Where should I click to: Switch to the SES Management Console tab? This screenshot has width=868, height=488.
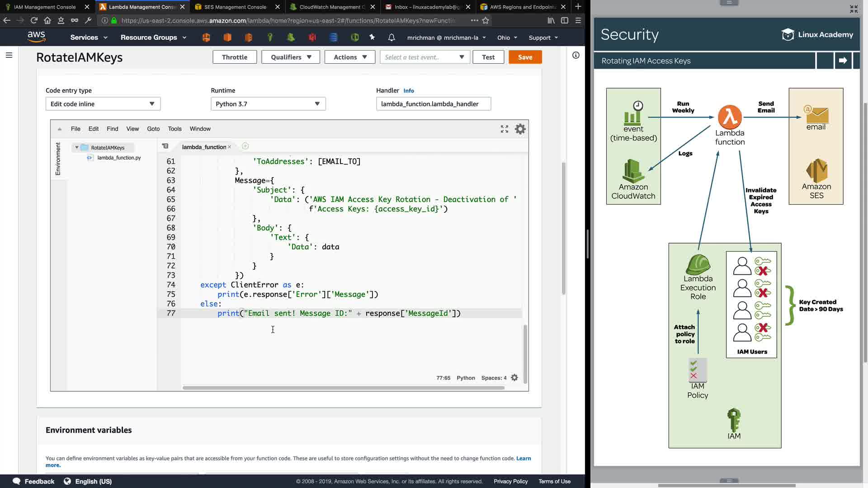coord(235,7)
